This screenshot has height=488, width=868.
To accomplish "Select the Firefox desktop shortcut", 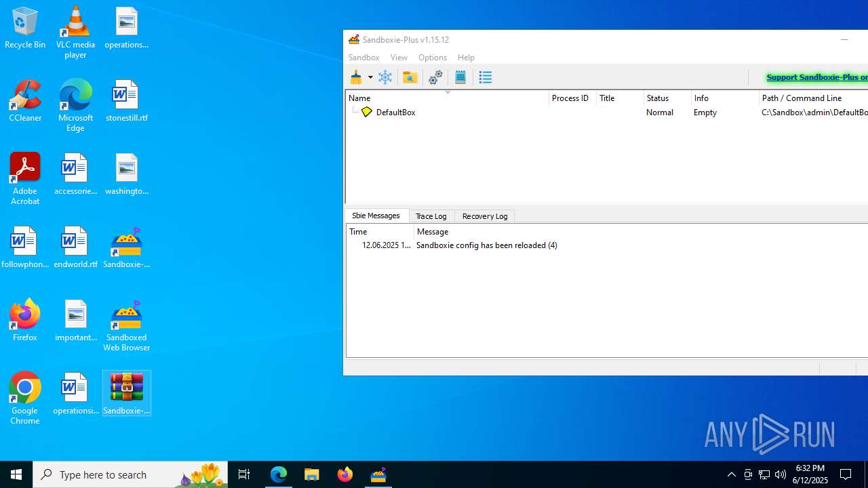I will coord(25,321).
